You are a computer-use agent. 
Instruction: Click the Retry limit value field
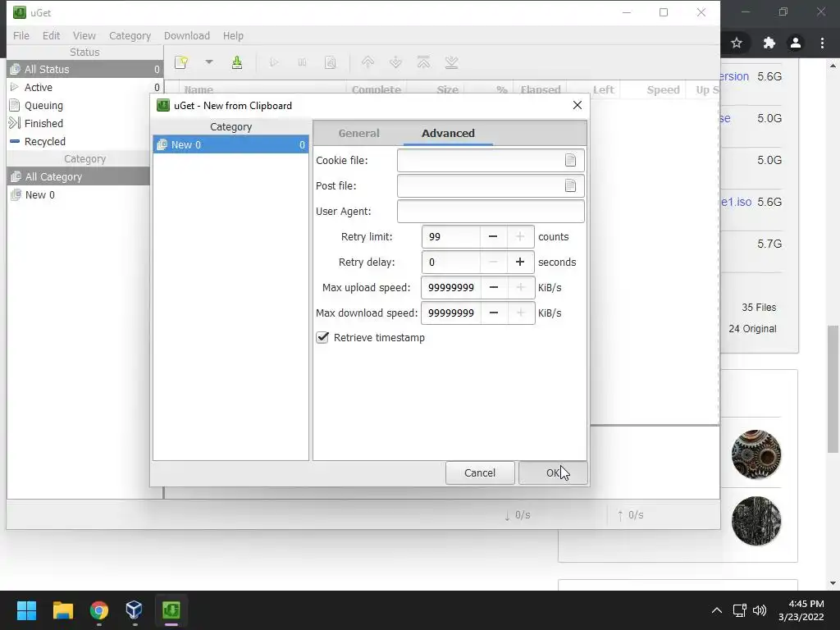tap(451, 237)
